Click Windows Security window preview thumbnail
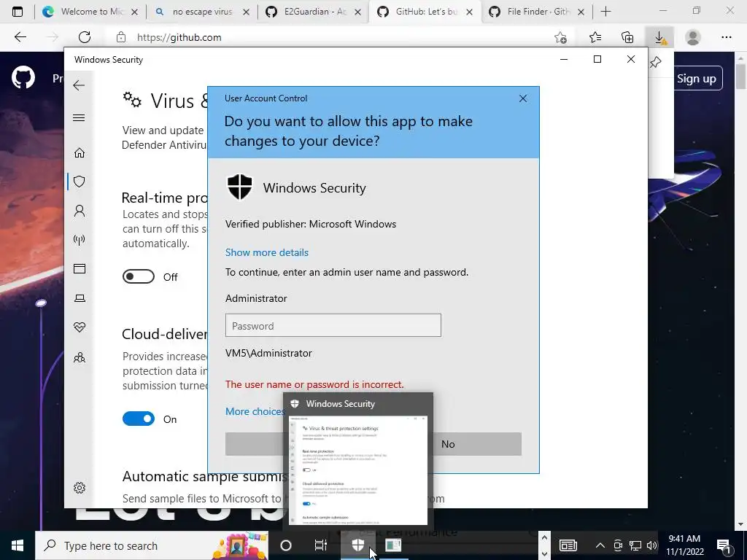The width and height of the screenshot is (747, 560). point(358,470)
